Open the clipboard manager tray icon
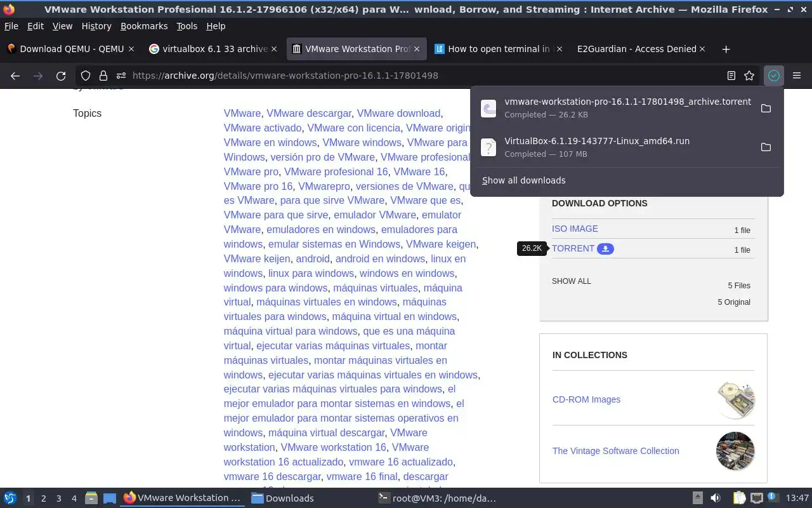Screen dimensions: 812x508 pyautogui.click(x=739, y=498)
